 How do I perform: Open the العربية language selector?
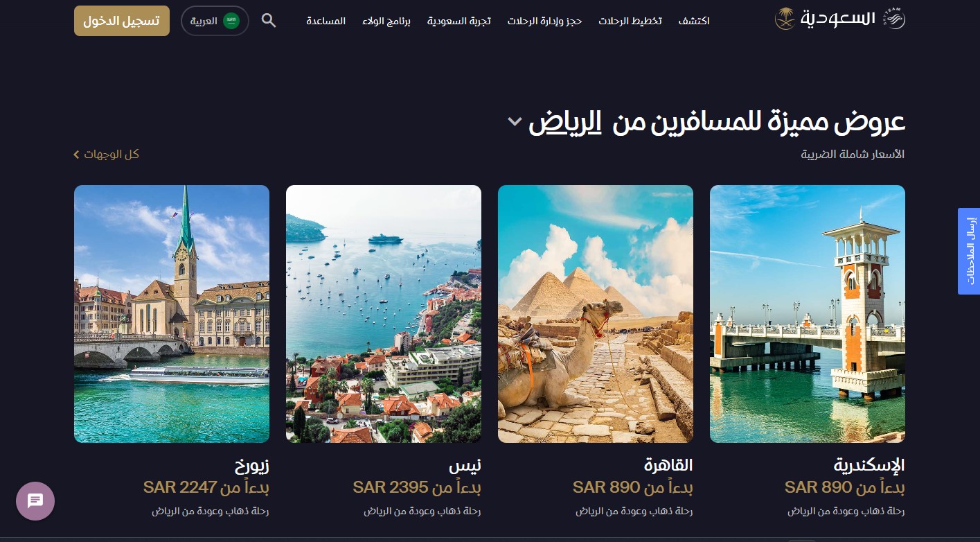[215, 21]
